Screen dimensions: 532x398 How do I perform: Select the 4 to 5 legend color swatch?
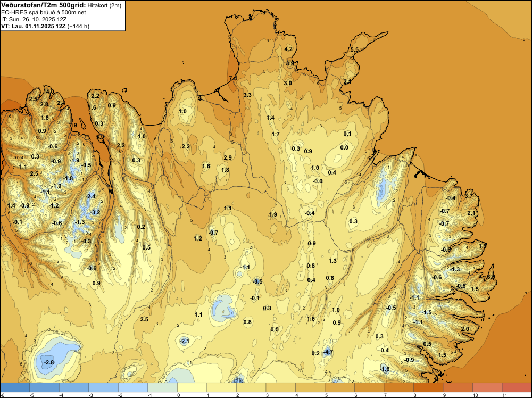coord(310,387)
